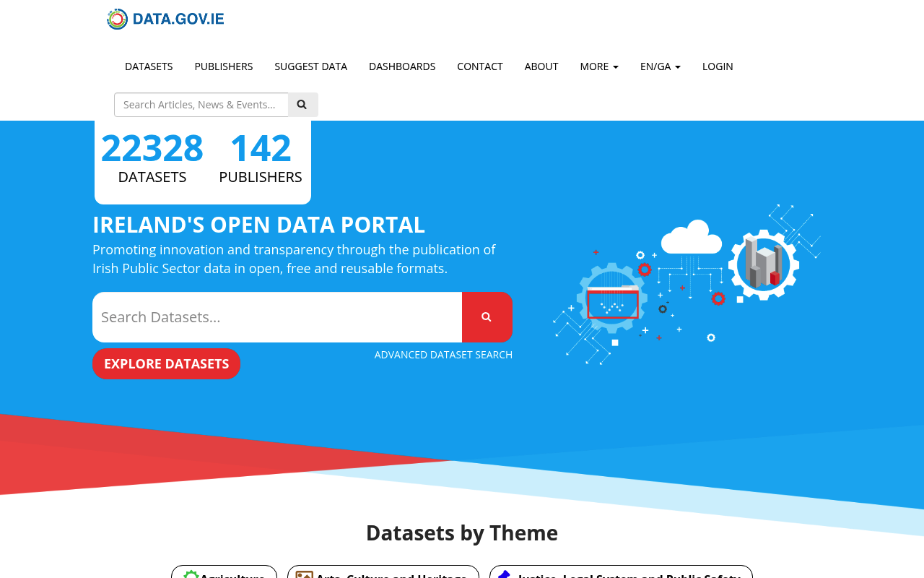The height and width of the screenshot is (578, 924).
Task: Click the Agriculture theme gear icon
Action: click(191, 574)
